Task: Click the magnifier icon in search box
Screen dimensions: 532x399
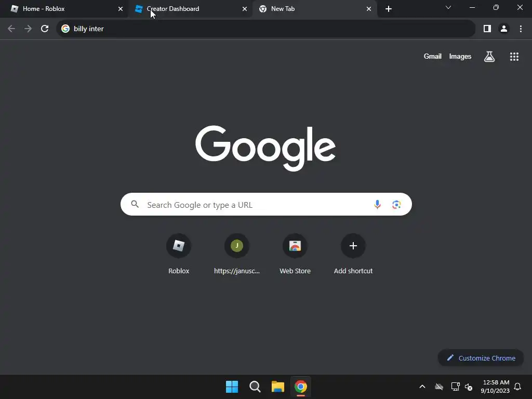Action: [x=135, y=204]
